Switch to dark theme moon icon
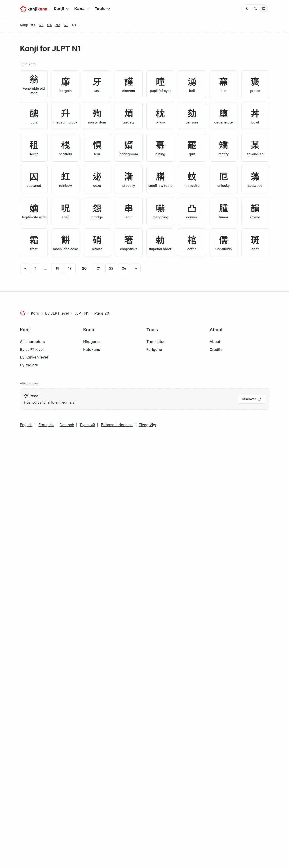This screenshot has height=868, width=289. 255,9
